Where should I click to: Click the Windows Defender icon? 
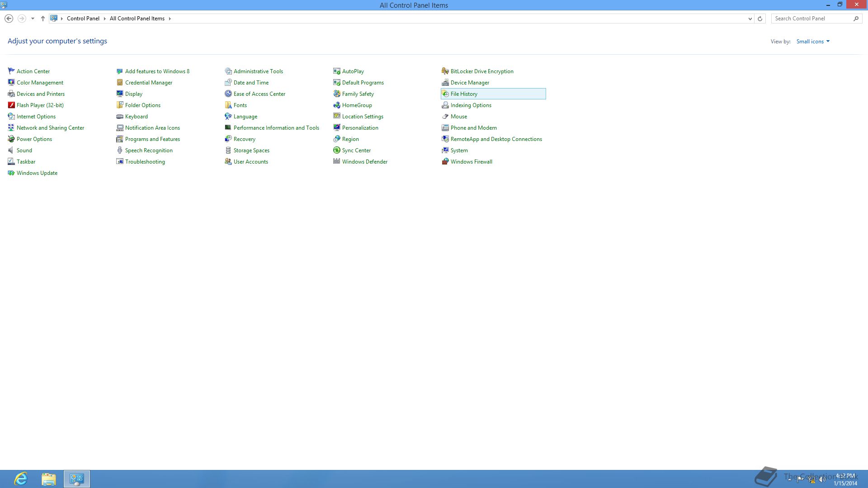click(337, 161)
